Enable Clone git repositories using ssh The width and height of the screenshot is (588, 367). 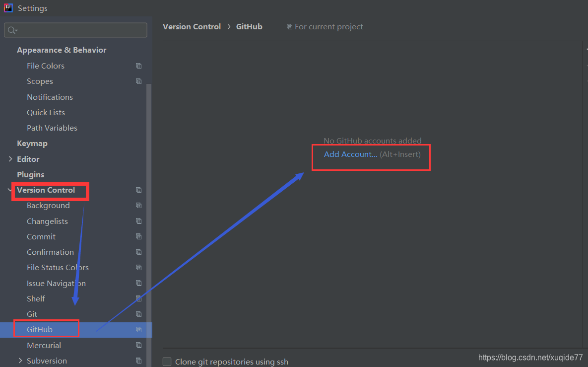point(167,362)
